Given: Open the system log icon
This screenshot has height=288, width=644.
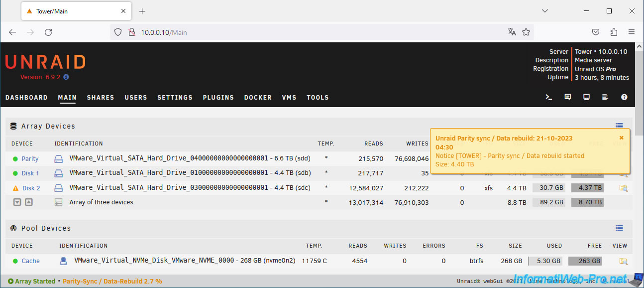Looking at the screenshot, I should [x=605, y=98].
